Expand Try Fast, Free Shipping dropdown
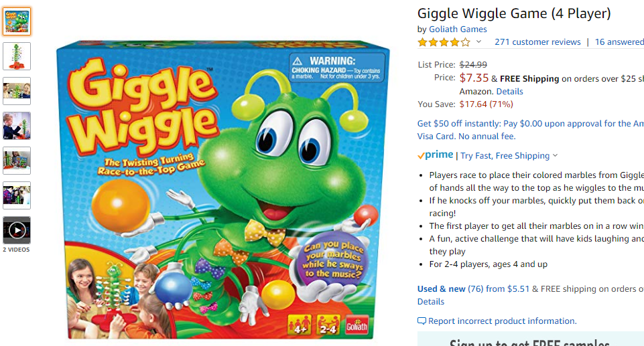The image size is (644, 346). pos(509,156)
